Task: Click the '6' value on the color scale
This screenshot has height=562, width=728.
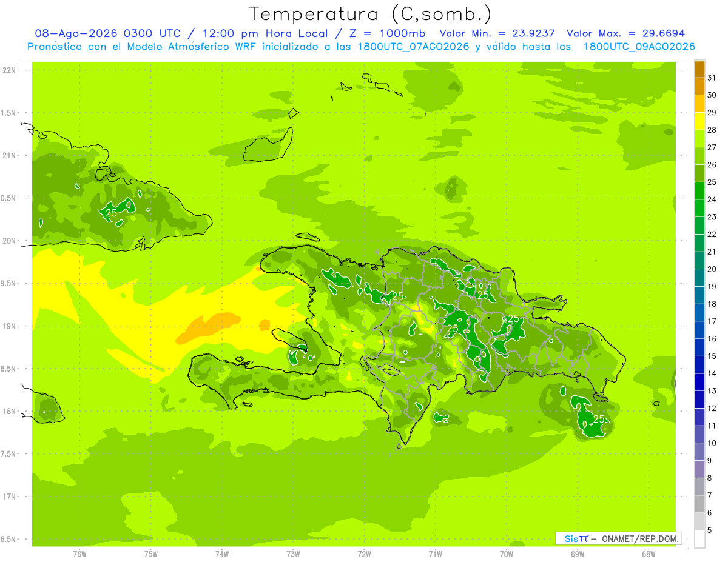Action: 710,513
